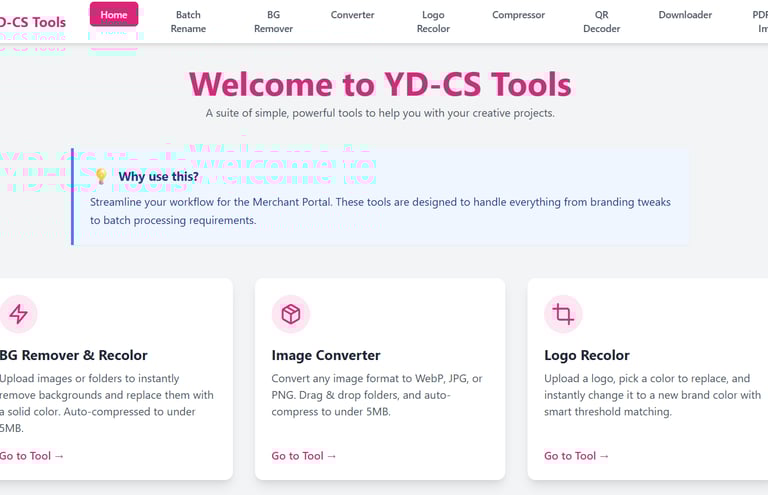Click the Welcome to YD-CS Tools heading
Image resolution: width=768 pixels, height=495 pixels.
380,84
